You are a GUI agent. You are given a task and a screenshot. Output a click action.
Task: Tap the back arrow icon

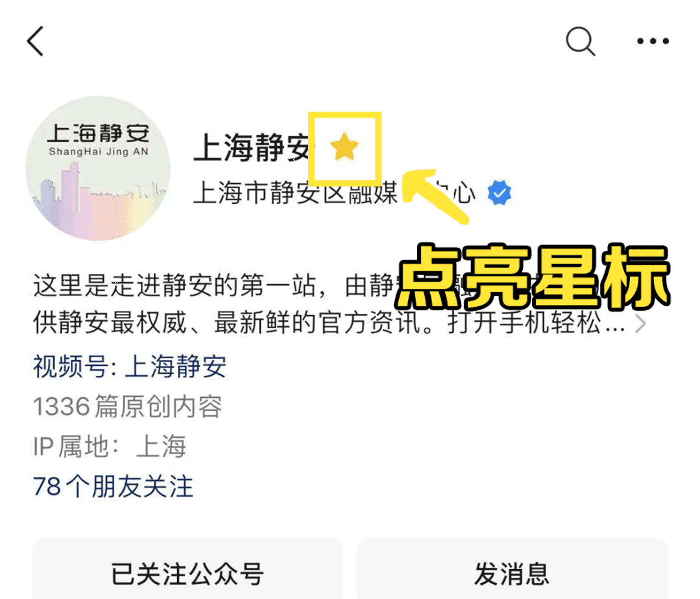pos(35,41)
